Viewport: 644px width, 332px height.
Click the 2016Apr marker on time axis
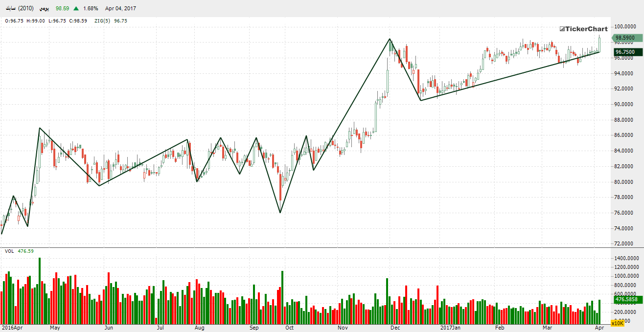(x=12, y=327)
